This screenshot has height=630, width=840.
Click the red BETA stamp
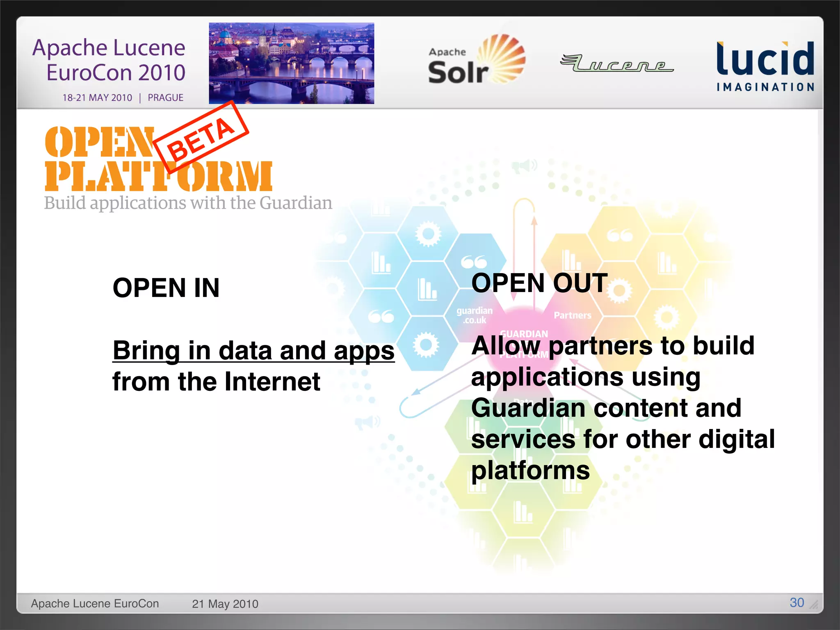click(x=201, y=137)
